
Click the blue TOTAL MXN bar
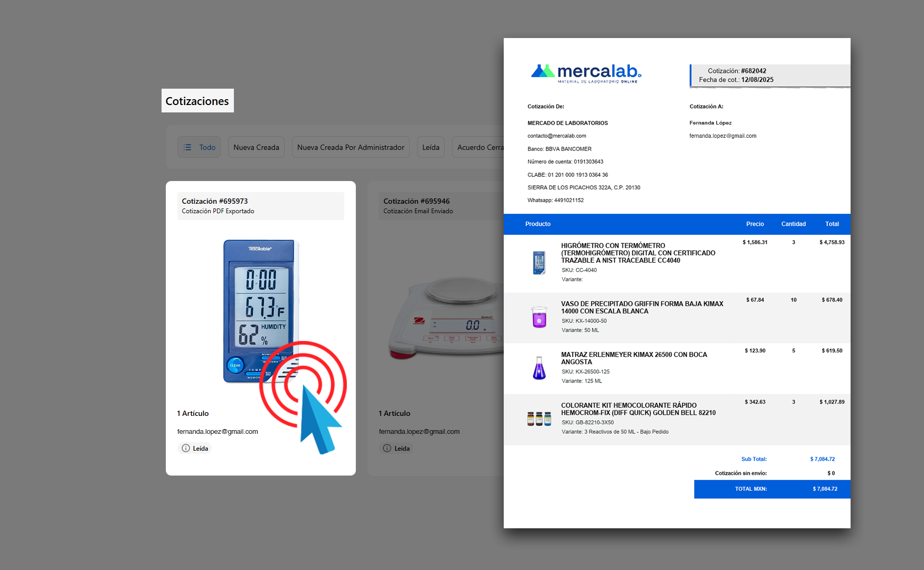[x=772, y=489]
